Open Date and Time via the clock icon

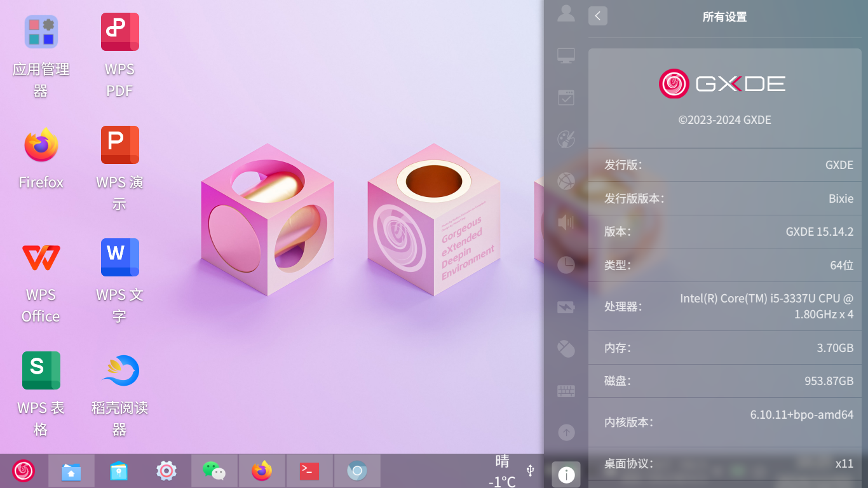tap(566, 264)
